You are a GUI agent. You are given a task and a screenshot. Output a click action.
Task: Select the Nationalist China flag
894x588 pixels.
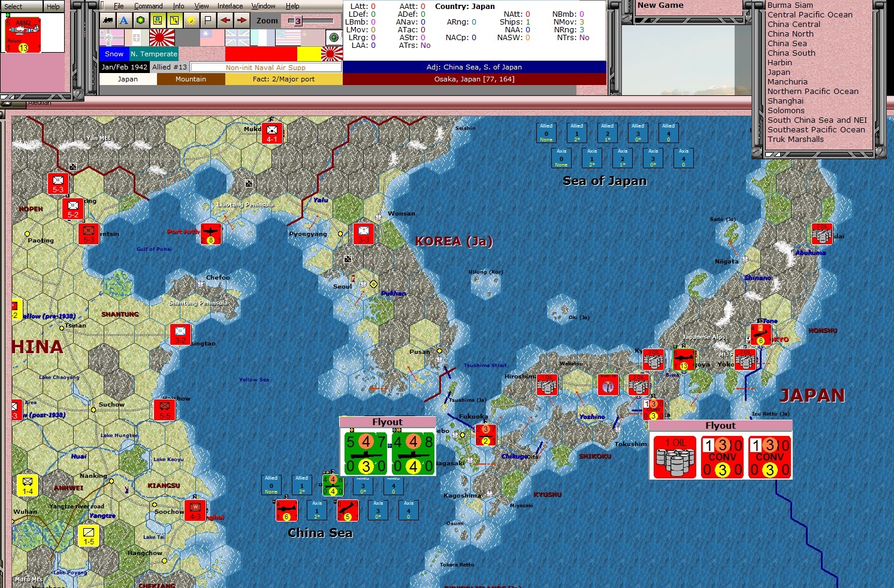(x=212, y=38)
